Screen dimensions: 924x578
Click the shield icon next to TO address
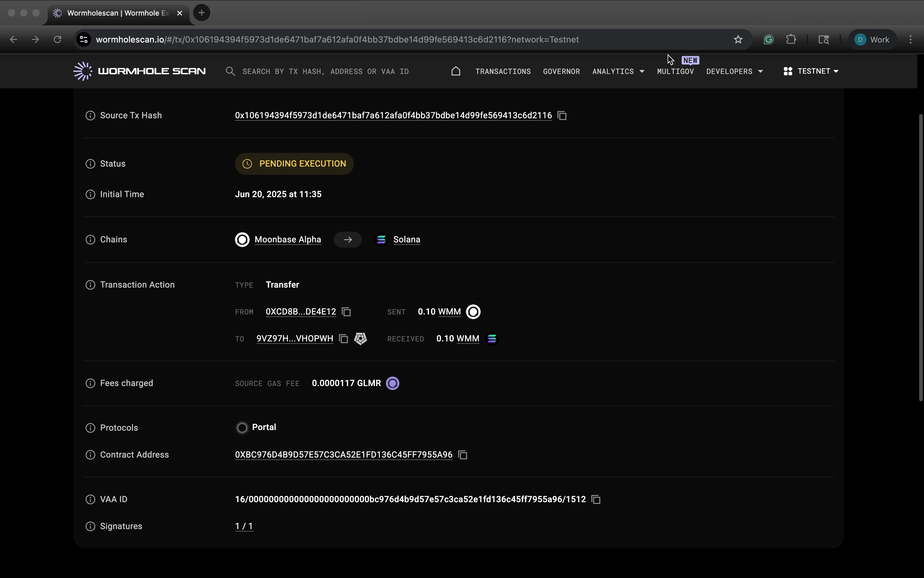click(360, 339)
